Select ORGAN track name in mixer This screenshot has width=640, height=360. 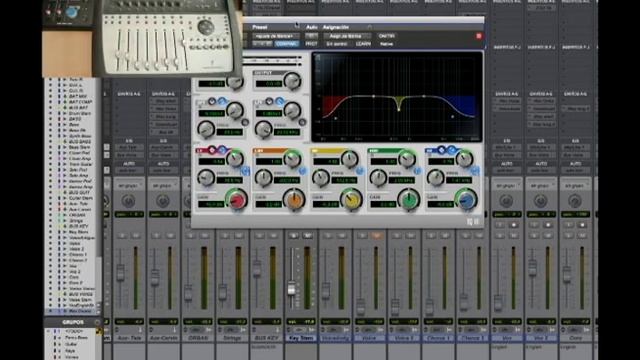[x=198, y=338]
